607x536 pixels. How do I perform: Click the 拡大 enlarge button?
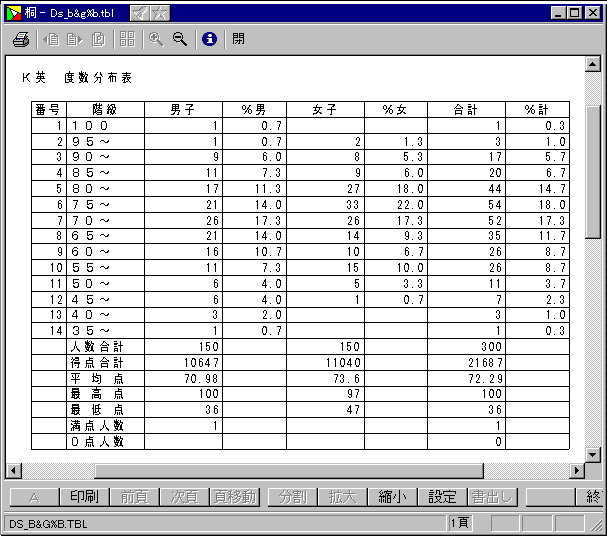(342, 497)
